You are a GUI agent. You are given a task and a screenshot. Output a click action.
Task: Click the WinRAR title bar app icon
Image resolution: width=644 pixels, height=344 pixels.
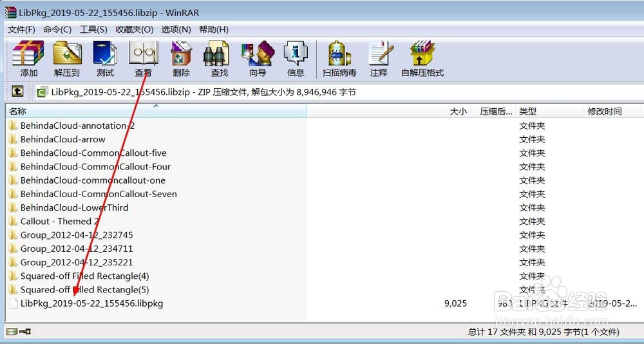click(11, 13)
